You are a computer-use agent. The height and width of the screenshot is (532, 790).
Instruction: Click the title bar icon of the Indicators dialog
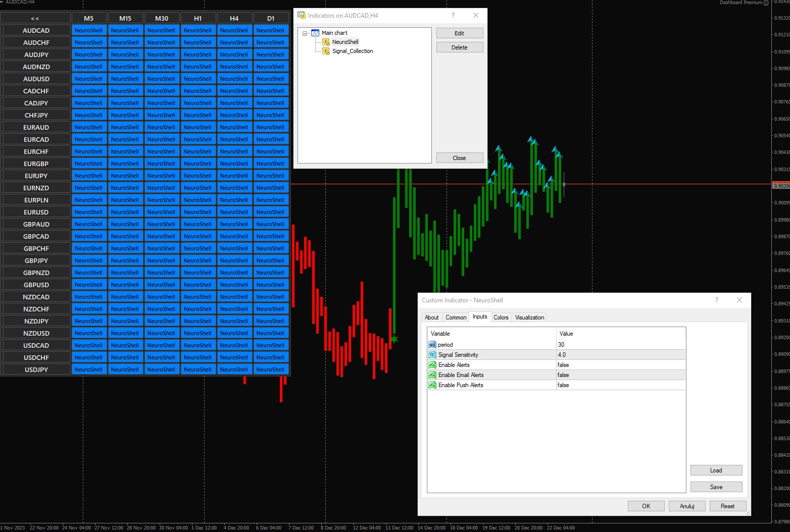click(302, 16)
